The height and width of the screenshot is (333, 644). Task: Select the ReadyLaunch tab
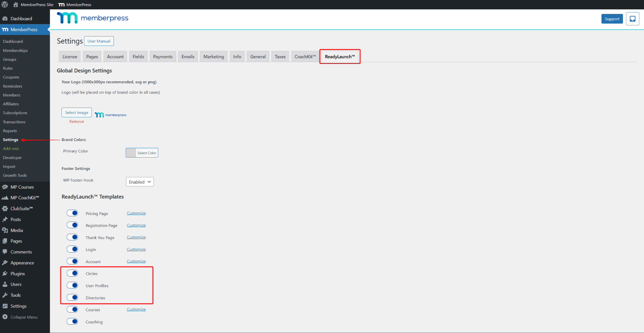pos(340,56)
